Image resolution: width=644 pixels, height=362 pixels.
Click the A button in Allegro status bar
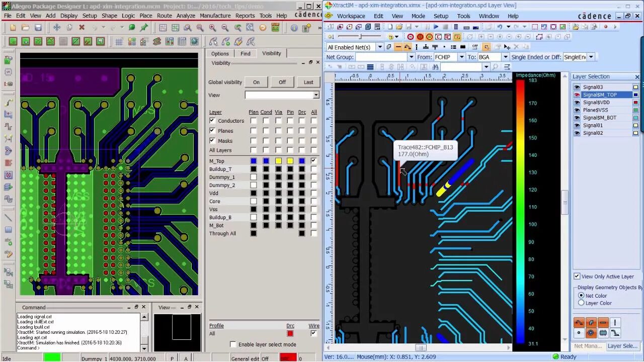186,358
